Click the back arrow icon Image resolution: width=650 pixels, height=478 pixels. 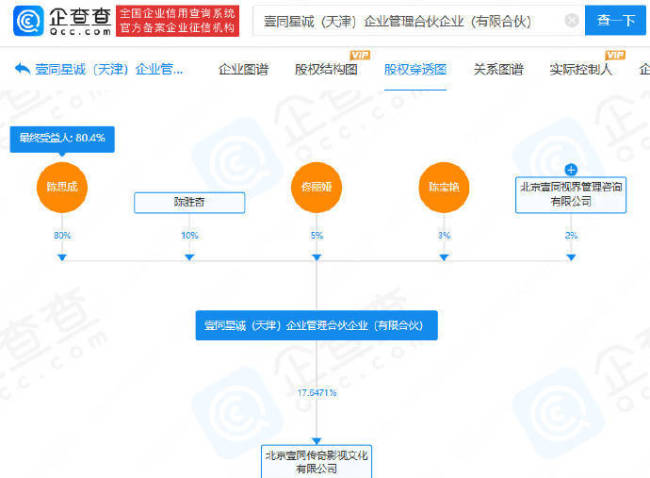(x=22, y=69)
